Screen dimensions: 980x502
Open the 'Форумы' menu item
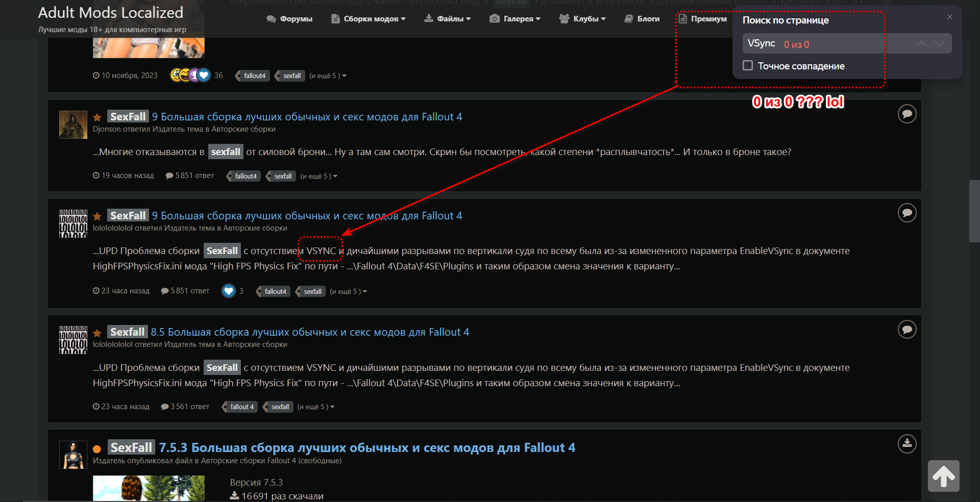click(x=290, y=19)
